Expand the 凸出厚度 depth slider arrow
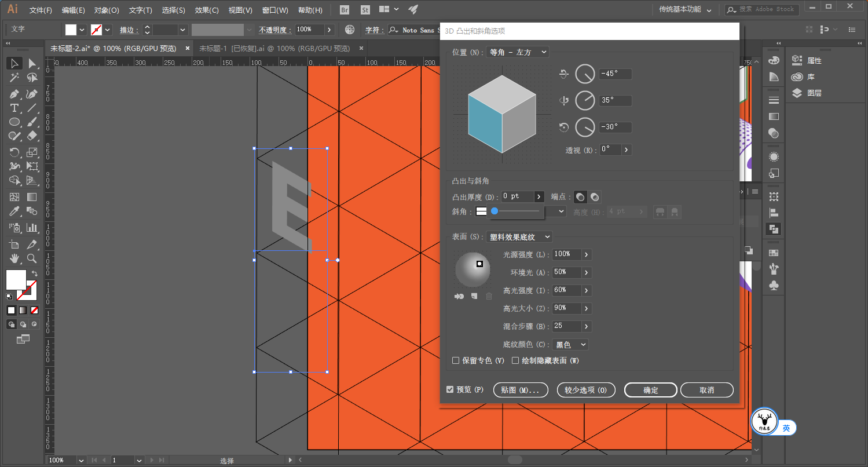The height and width of the screenshot is (467, 868). tap(539, 196)
